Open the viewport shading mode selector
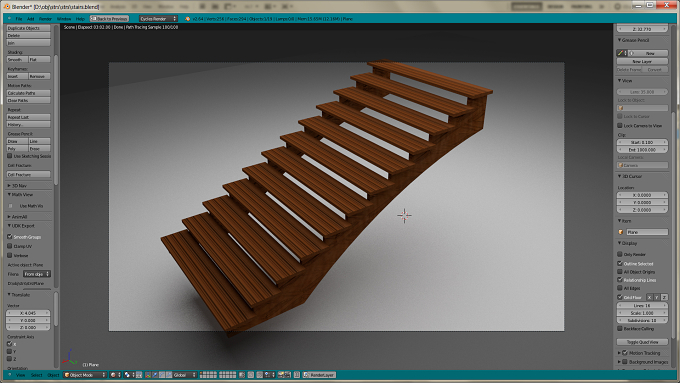Viewport: 680px width, 383px height. point(115,375)
